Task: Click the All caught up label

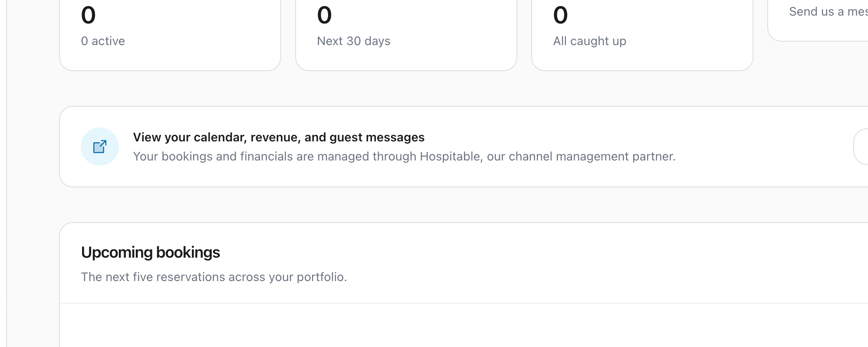Action: [x=589, y=41]
